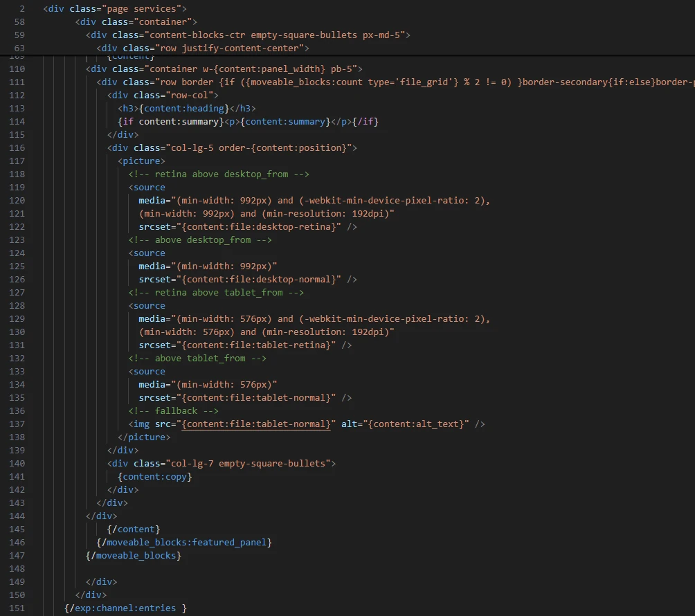Click opening <picture> tag on line 117
The width and height of the screenshot is (695, 616).
point(141,161)
